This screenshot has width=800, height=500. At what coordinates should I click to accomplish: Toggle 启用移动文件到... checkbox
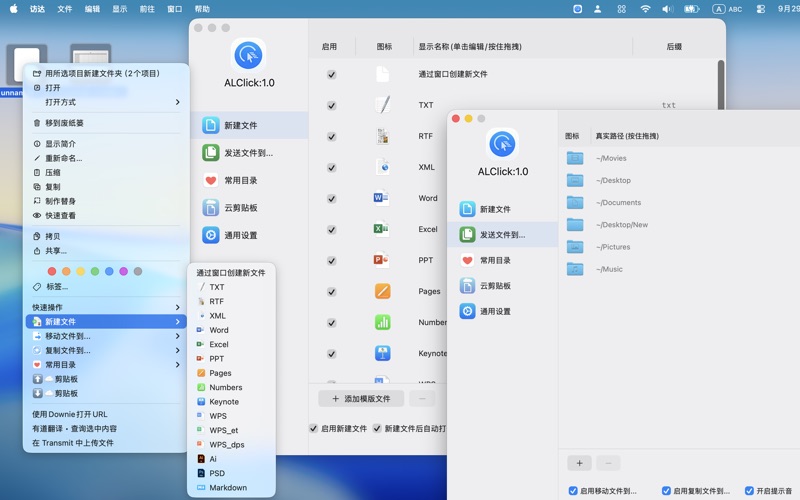573,491
